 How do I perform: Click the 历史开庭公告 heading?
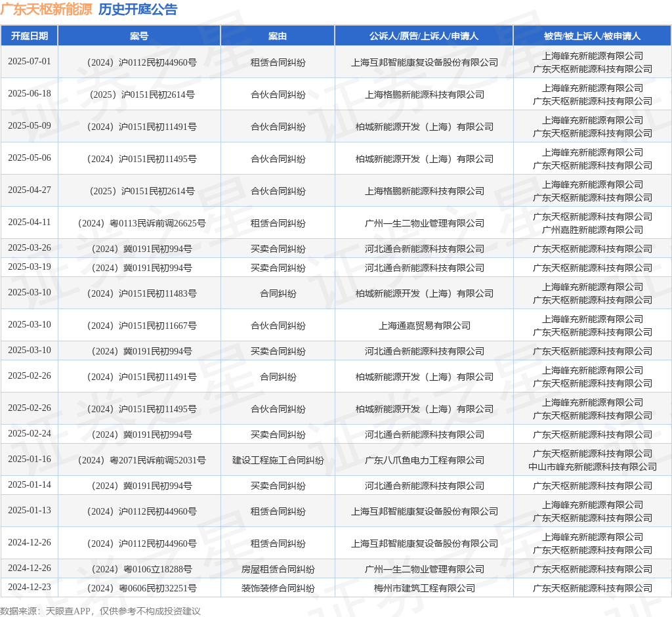(x=138, y=9)
